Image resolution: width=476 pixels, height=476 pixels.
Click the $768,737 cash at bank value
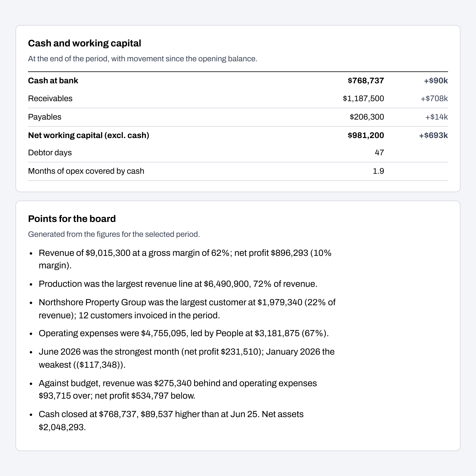point(366,81)
